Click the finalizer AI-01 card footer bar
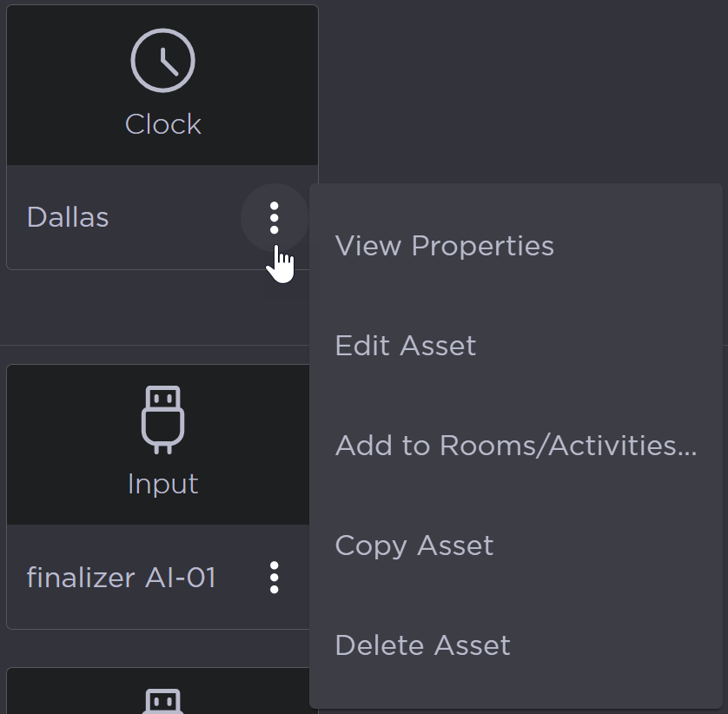 130,610
